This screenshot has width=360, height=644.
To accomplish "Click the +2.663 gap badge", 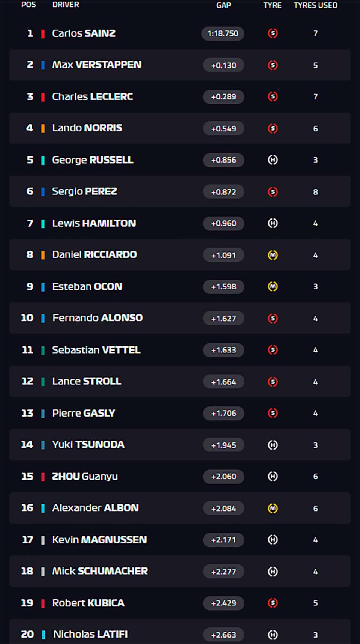I will tap(223, 635).
